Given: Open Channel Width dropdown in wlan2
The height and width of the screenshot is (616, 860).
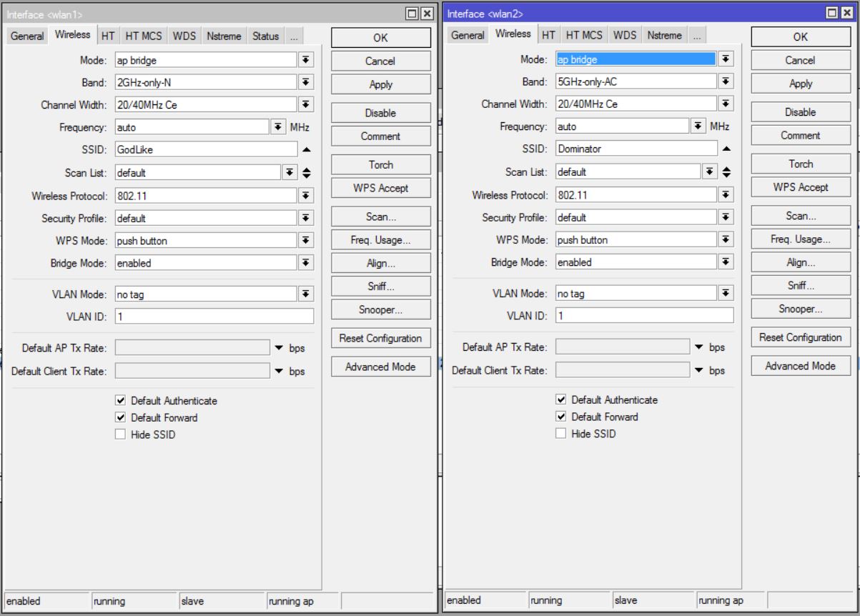Looking at the screenshot, I should pyautogui.click(x=726, y=104).
